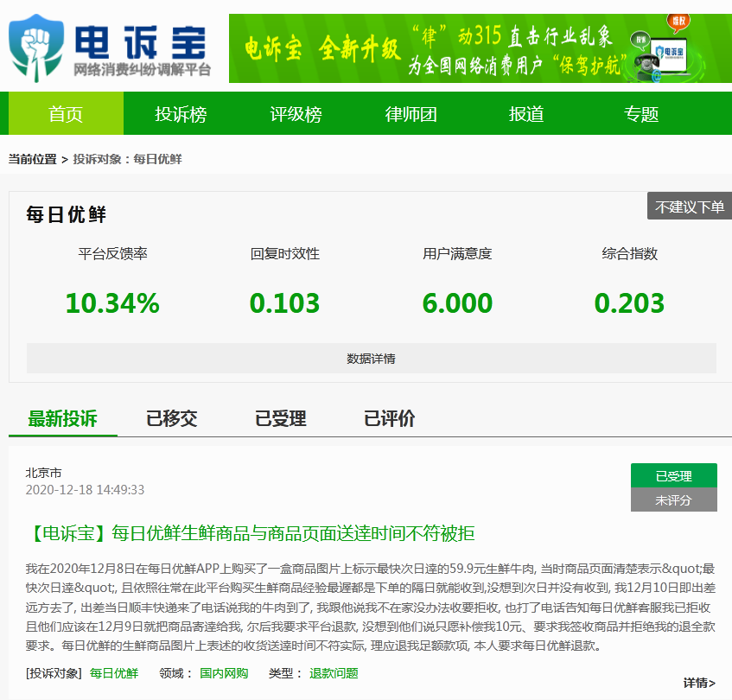Go to the 首页 nav tab
Image resolution: width=732 pixels, height=700 pixels.
(x=66, y=113)
